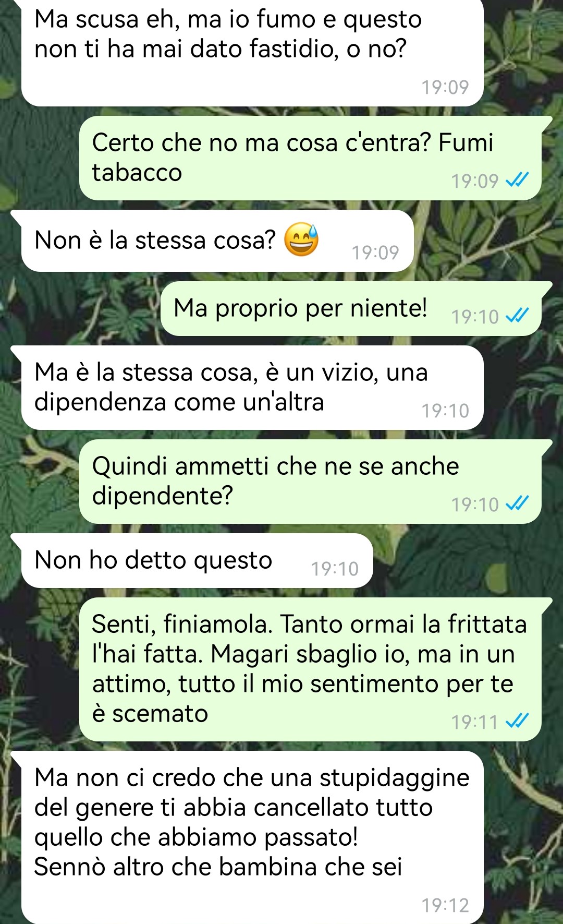The height and width of the screenshot is (924, 563).
Task: Click 19:12 timestamp on last message
Action: point(445,905)
